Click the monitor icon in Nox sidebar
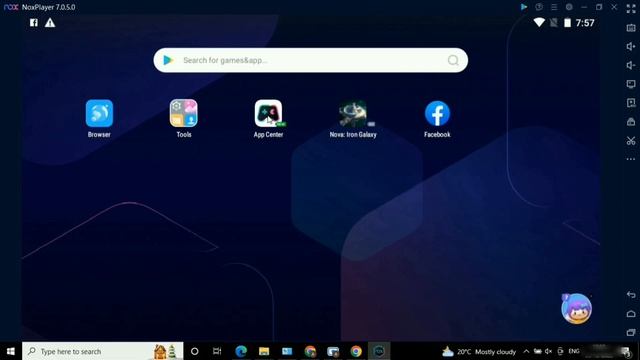This screenshot has height=360, width=640. (x=631, y=84)
